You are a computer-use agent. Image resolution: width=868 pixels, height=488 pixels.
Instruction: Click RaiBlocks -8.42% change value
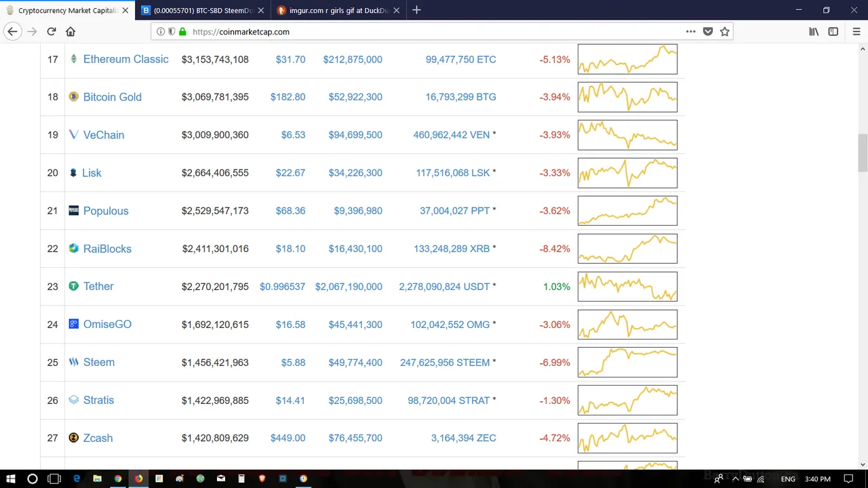click(555, 249)
